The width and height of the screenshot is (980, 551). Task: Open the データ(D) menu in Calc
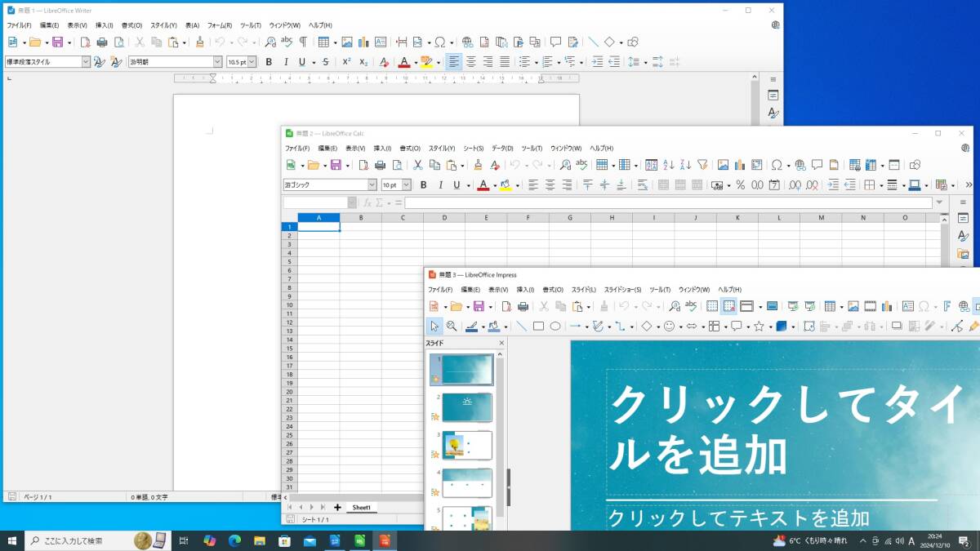click(502, 149)
